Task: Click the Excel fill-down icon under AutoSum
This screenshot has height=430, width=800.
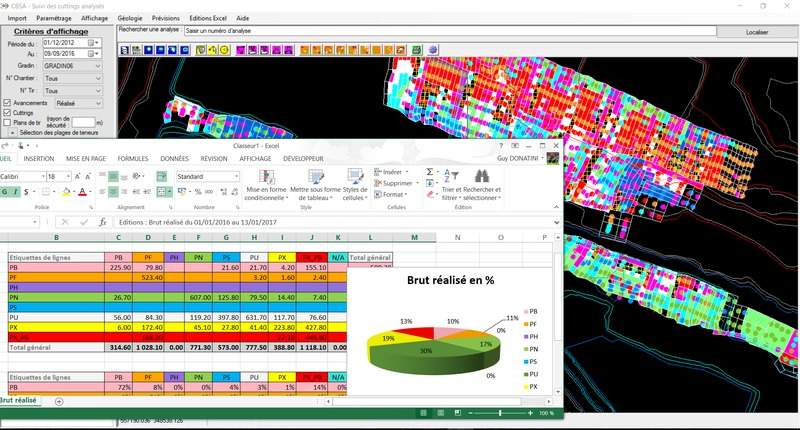Action: (430, 183)
